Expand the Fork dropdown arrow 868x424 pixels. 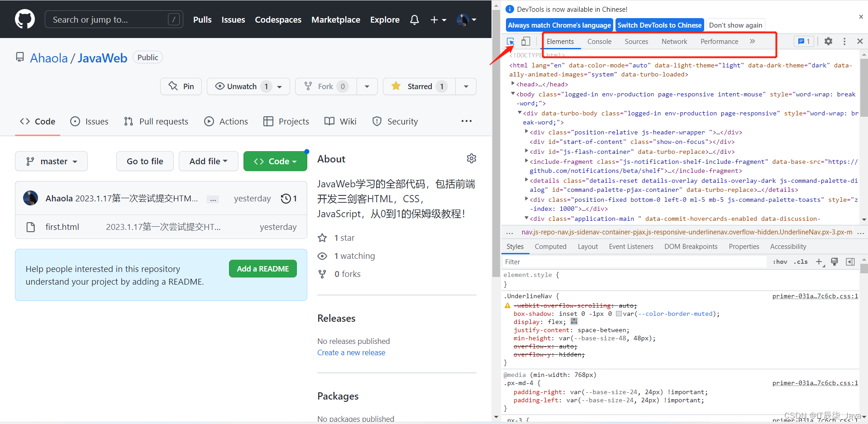(x=367, y=86)
